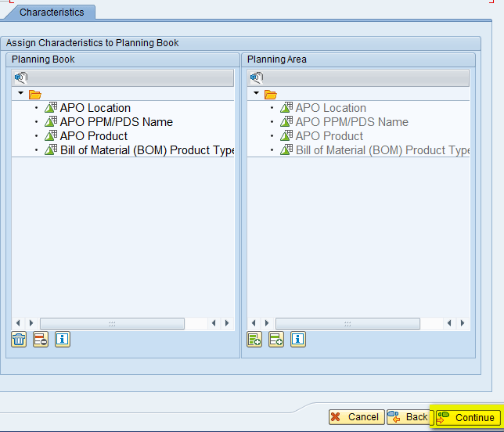Click the remove row icon under Planning Book
This screenshot has height=432, width=504.
point(41,340)
